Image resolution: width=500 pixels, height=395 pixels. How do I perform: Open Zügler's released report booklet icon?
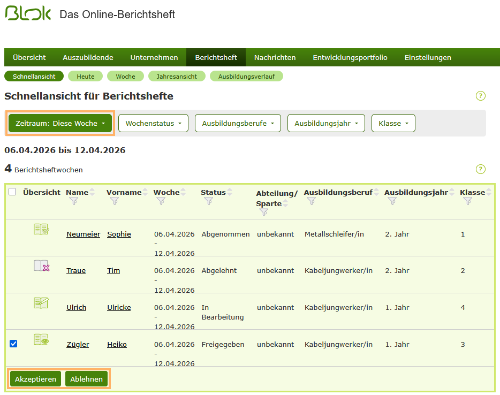(x=41, y=339)
